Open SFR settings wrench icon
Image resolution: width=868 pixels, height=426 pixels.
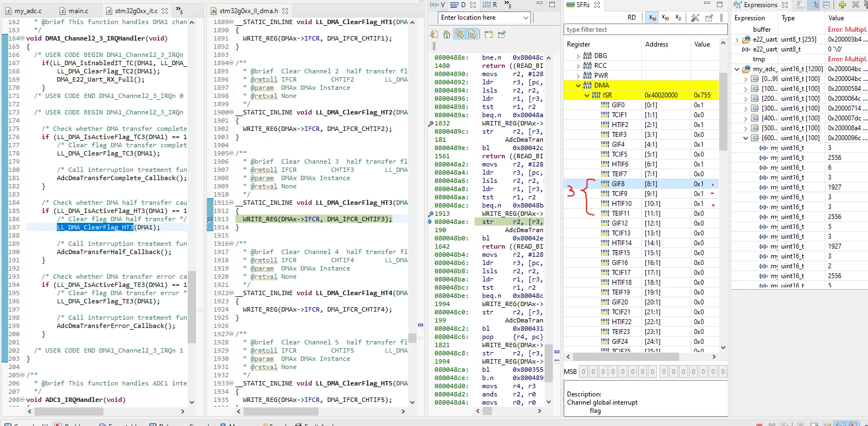click(x=695, y=18)
